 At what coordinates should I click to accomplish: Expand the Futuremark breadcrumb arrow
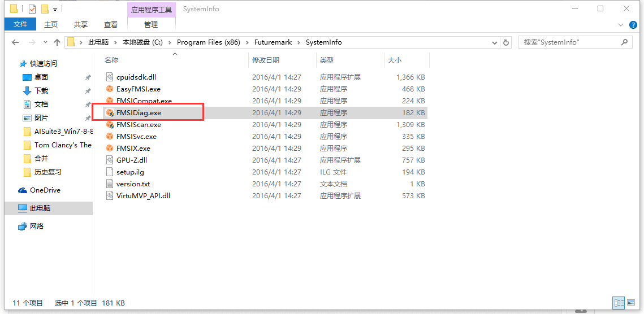(x=298, y=42)
